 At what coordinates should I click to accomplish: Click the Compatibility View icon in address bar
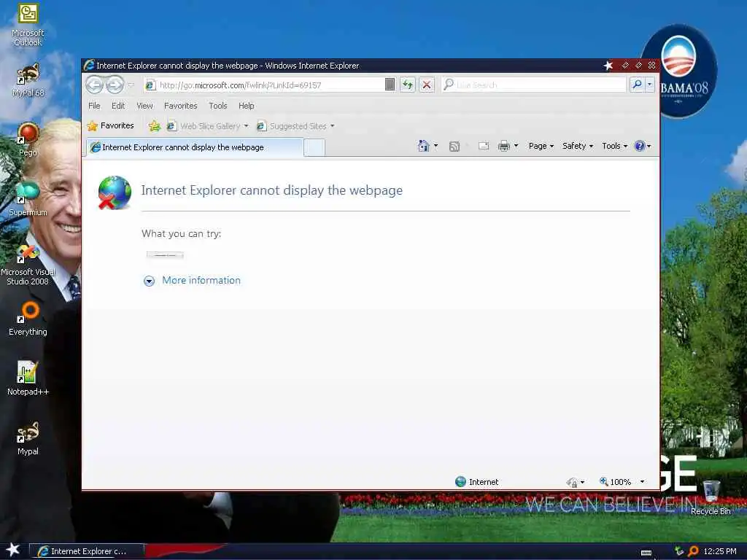click(390, 85)
